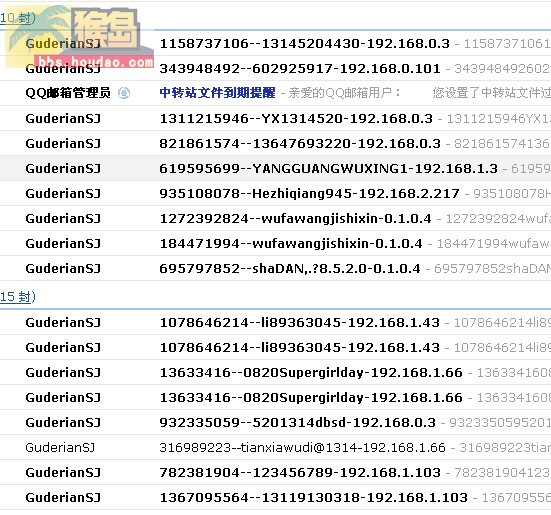Open email 1367095564--13119130318-192.168.1.103
Image resolution: width=551 pixels, height=515 pixels.
[x=313, y=498]
